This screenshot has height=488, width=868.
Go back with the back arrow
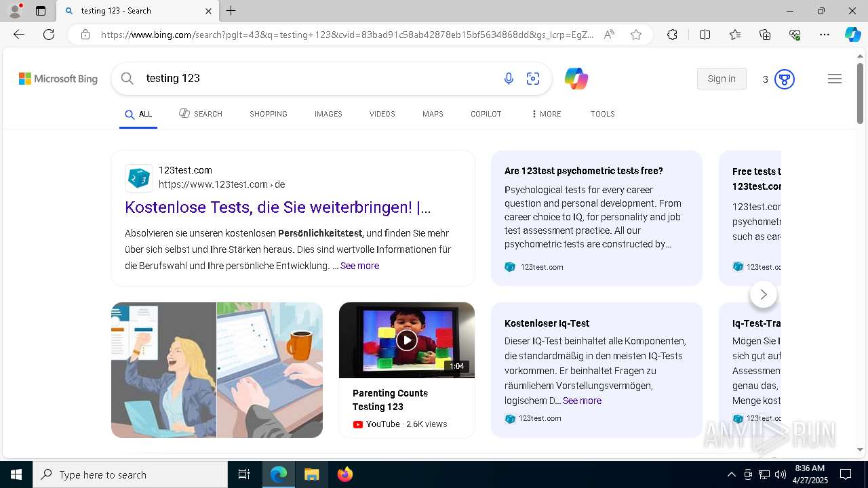[19, 35]
